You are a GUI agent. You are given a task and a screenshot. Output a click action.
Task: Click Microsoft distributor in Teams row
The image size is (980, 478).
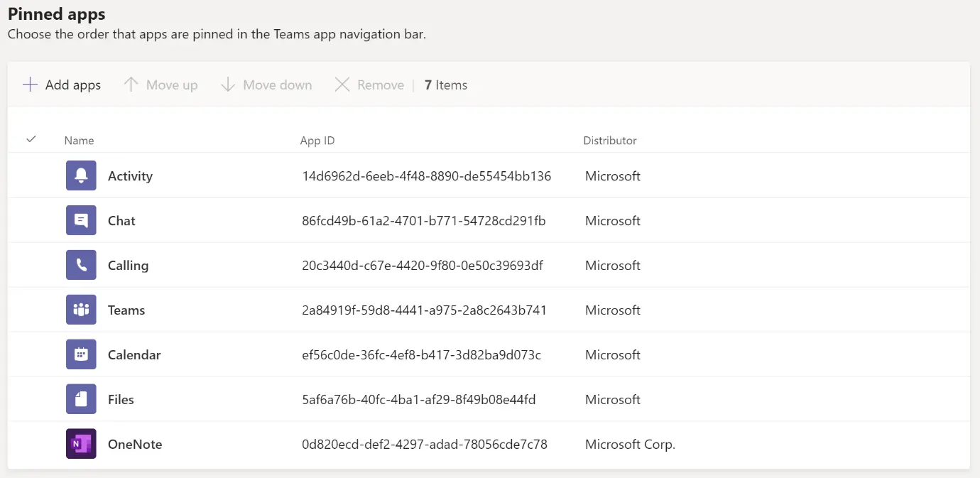[x=613, y=310]
